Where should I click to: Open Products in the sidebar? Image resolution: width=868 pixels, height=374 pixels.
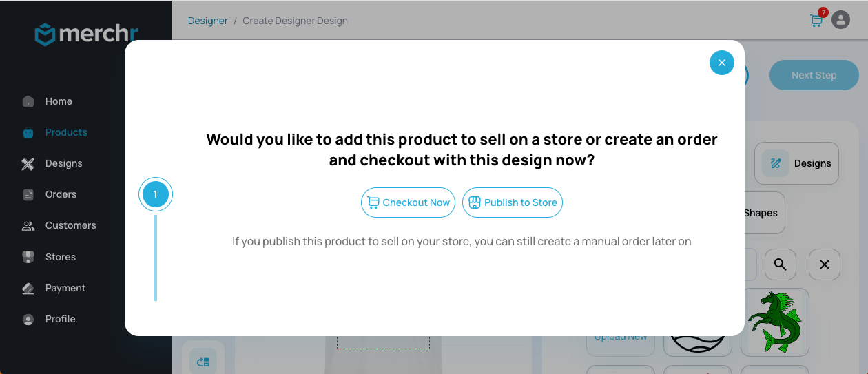point(66,132)
